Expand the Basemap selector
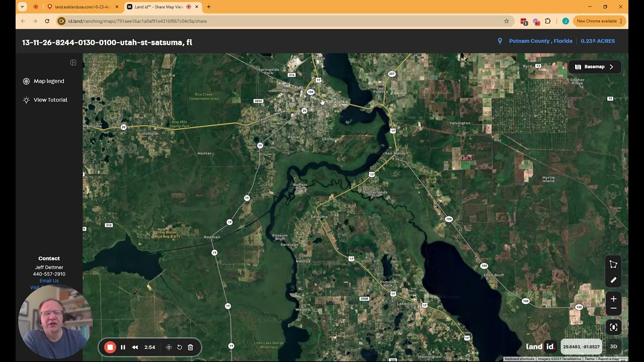 [594, 67]
